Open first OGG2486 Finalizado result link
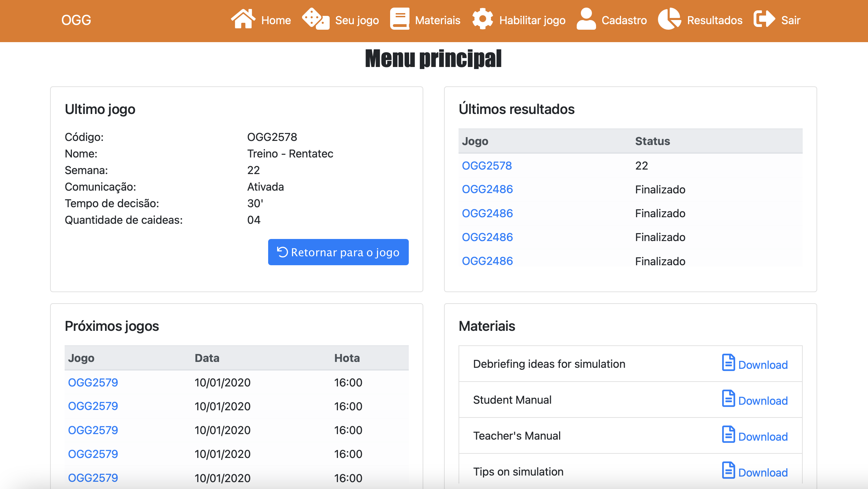Viewport: 868px width, 489px height. pyautogui.click(x=487, y=189)
